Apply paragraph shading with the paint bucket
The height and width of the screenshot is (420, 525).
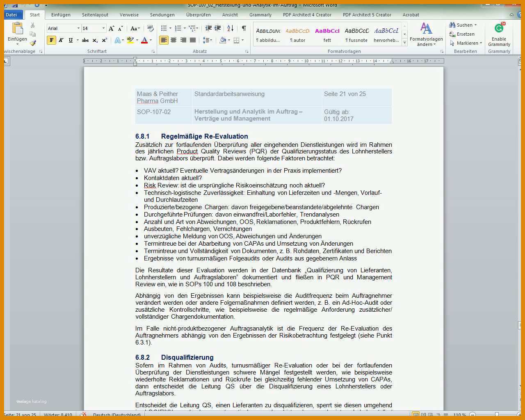click(x=223, y=40)
